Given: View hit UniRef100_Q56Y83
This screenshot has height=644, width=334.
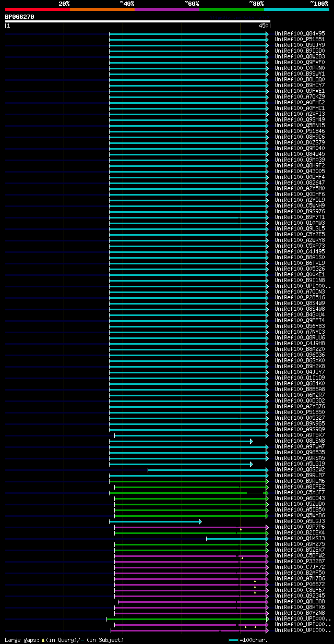Looking at the screenshot, I should (300, 326).
